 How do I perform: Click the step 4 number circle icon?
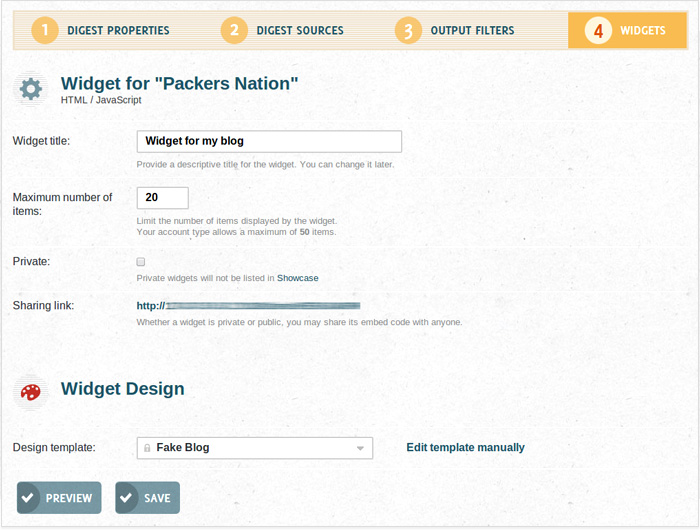point(598,31)
